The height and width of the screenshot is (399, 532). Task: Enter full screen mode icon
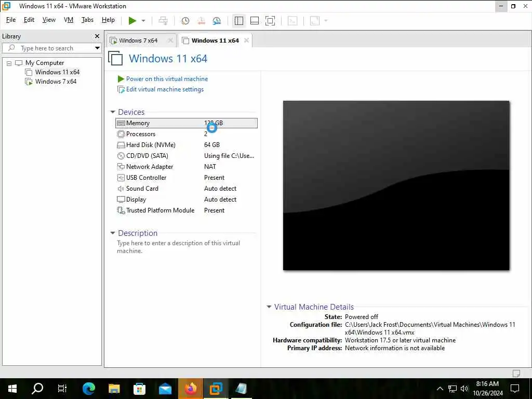(270, 21)
